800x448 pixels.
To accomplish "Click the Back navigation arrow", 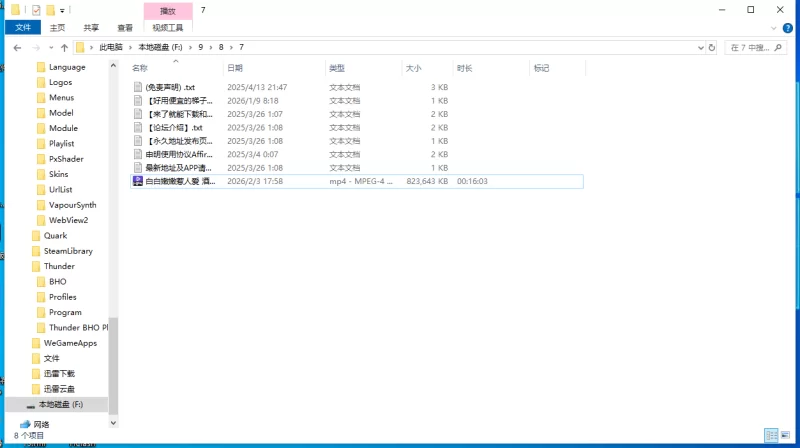I will pyautogui.click(x=17, y=47).
